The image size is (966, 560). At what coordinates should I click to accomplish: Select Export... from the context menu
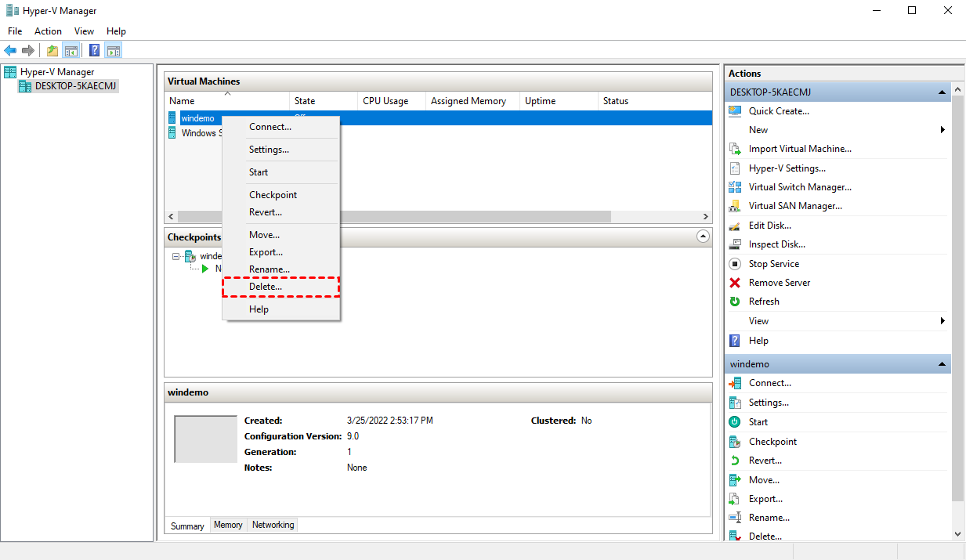pyautogui.click(x=266, y=252)
